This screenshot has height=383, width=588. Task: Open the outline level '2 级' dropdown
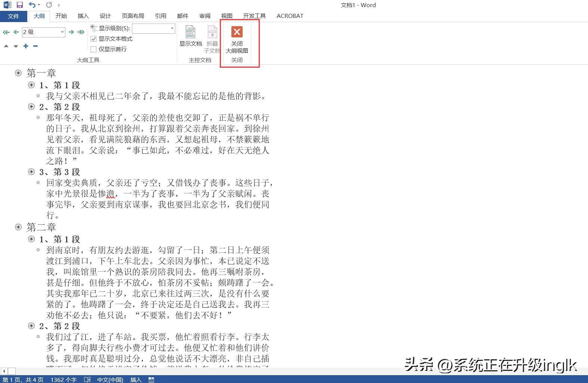click(62, 32)
